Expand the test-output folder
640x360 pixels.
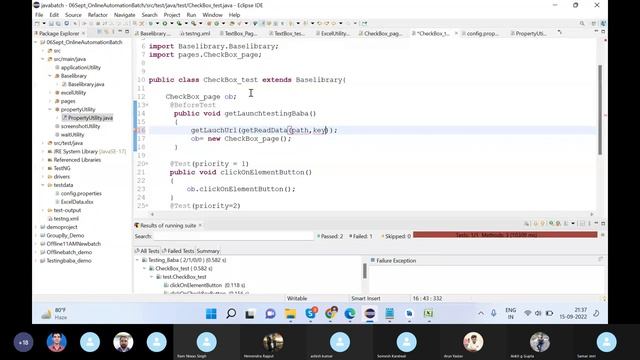43,210
